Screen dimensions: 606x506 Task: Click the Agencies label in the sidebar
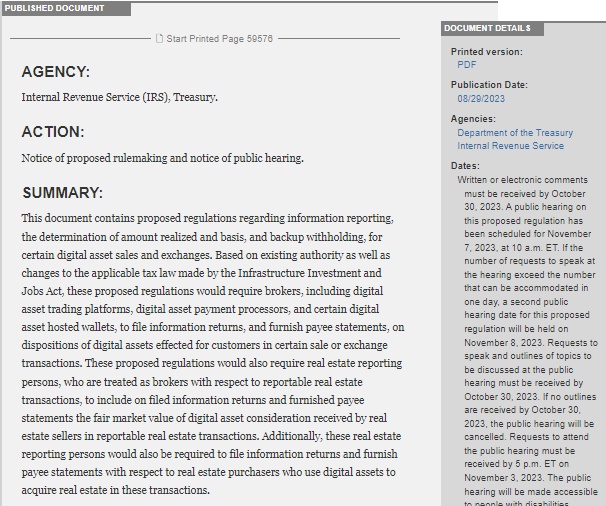473,119
